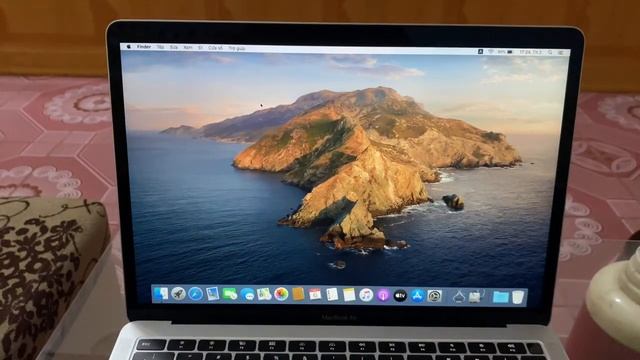The width and height of the screenshot is (640, 360).
Task: Open the input source menu bar icon
Action: [480, 52]
